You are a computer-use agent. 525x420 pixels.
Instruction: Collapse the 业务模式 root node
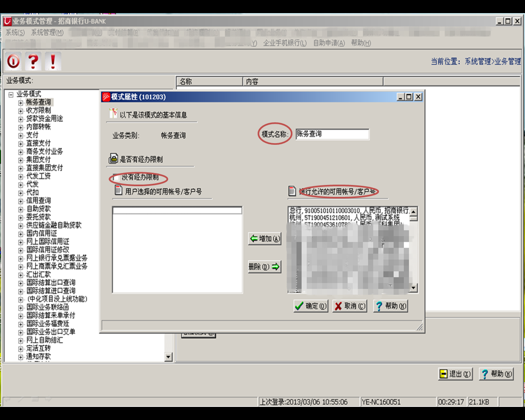(x=11, y=94)
